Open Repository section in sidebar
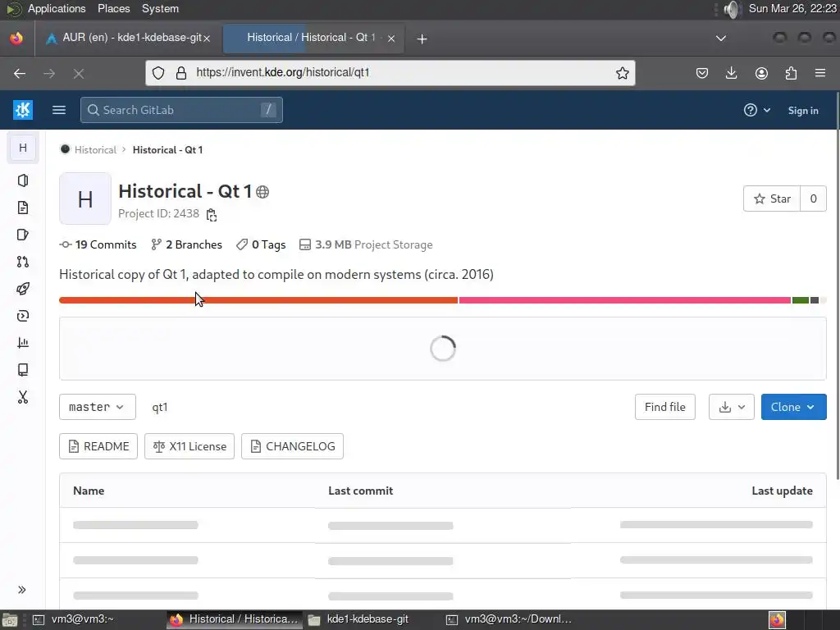 (x=23, y=208)
